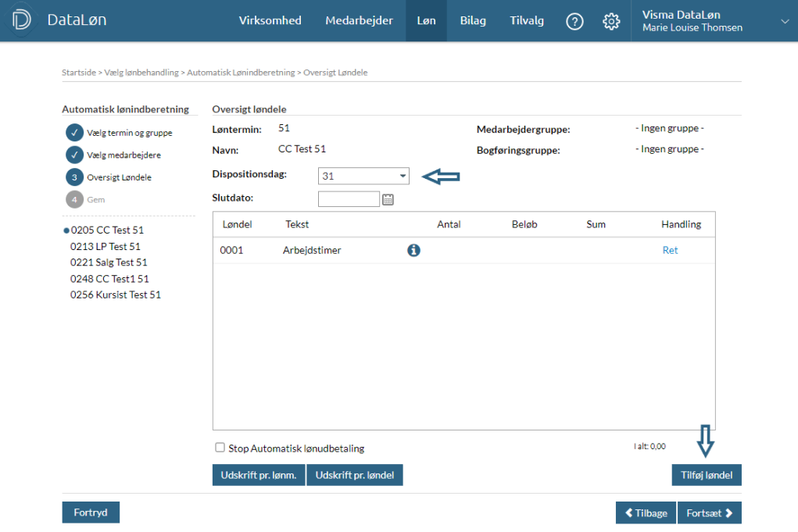Click the Arbejdstimer text cell
Image resolution: width=798 pixels, height=532 pixels.
tap(312, 250)
